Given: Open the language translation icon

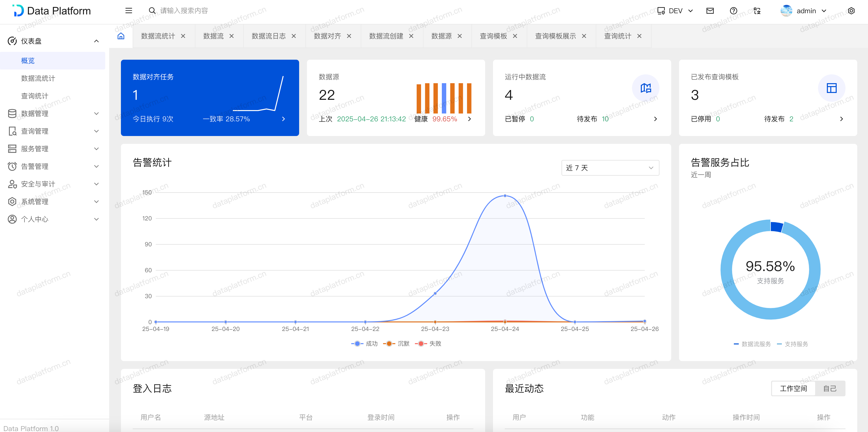Looking at the screenshot, I should click(x=757, y=11).
